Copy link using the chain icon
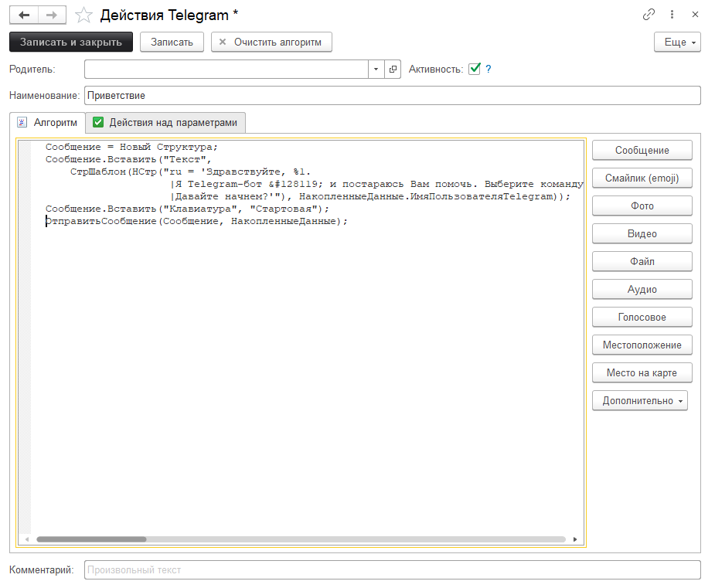Image resolution: width=715 pixels, height=588 pixels. (x=649, y=15)
